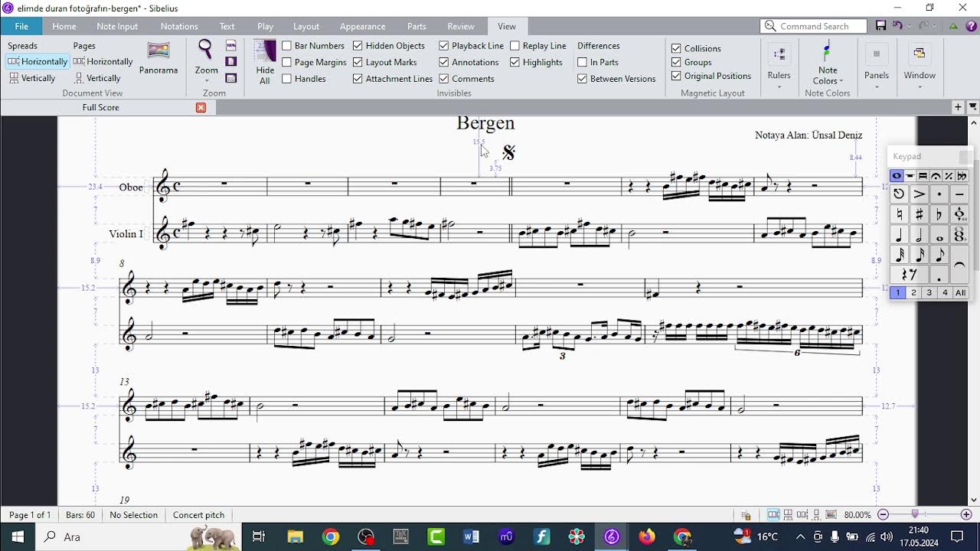
Task: Click the Window arrangement icon
Action: [x=920, y=54]
